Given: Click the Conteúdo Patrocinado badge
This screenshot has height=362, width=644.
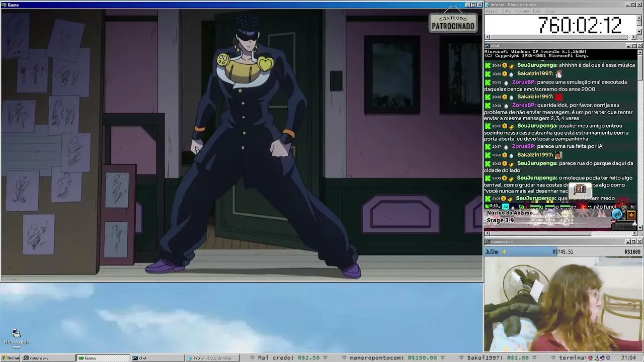Looking at the screenshot, I should 453,22.
